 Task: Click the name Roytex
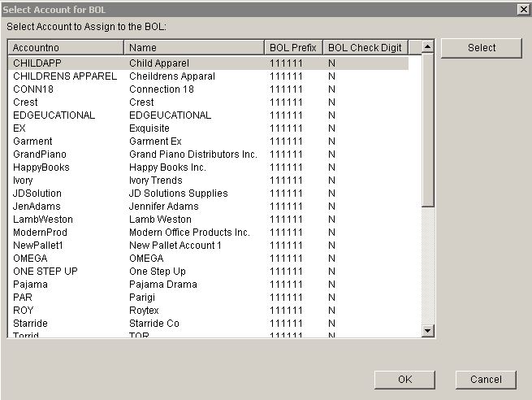(x=144, y=311)
